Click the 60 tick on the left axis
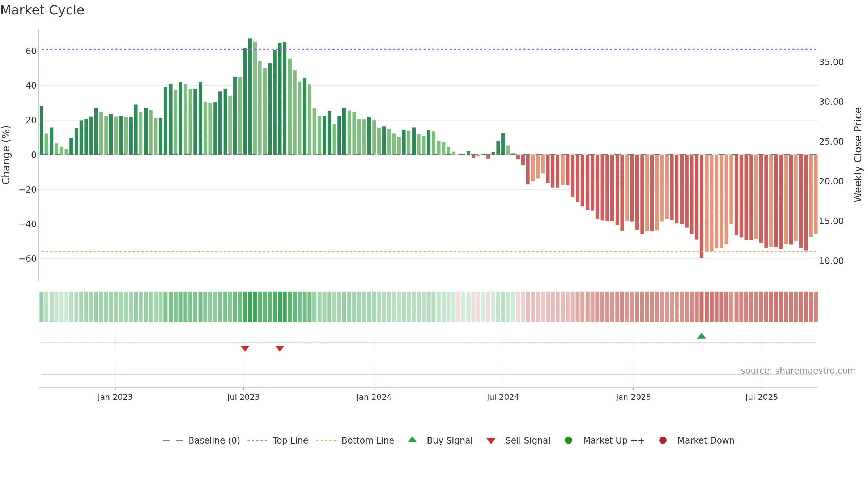 (31, 51)
